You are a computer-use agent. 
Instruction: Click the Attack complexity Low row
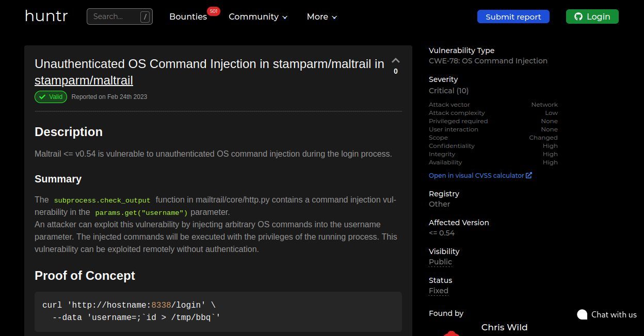493,113
